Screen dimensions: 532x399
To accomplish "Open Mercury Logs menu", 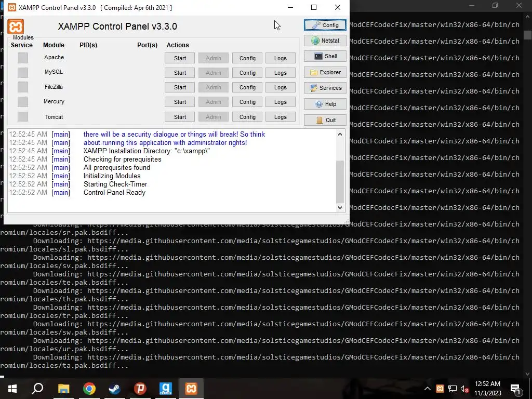I will [280, 102].
